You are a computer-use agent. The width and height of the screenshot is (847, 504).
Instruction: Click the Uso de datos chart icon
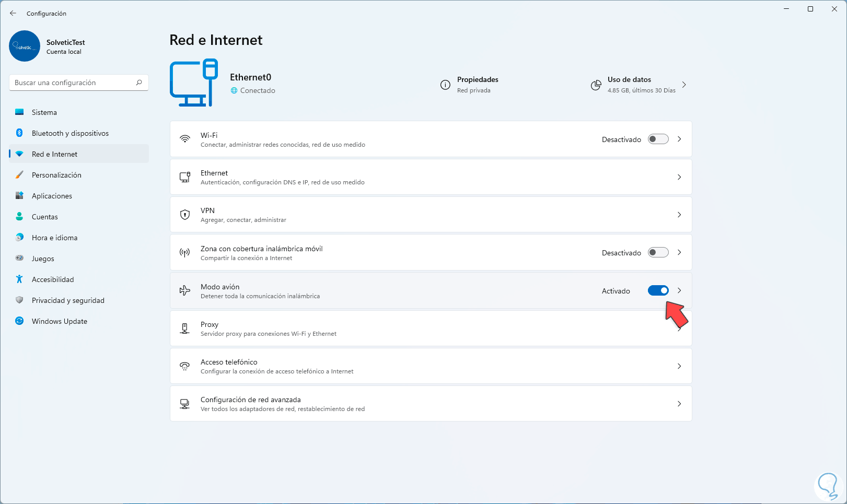(x=596, y=85)
